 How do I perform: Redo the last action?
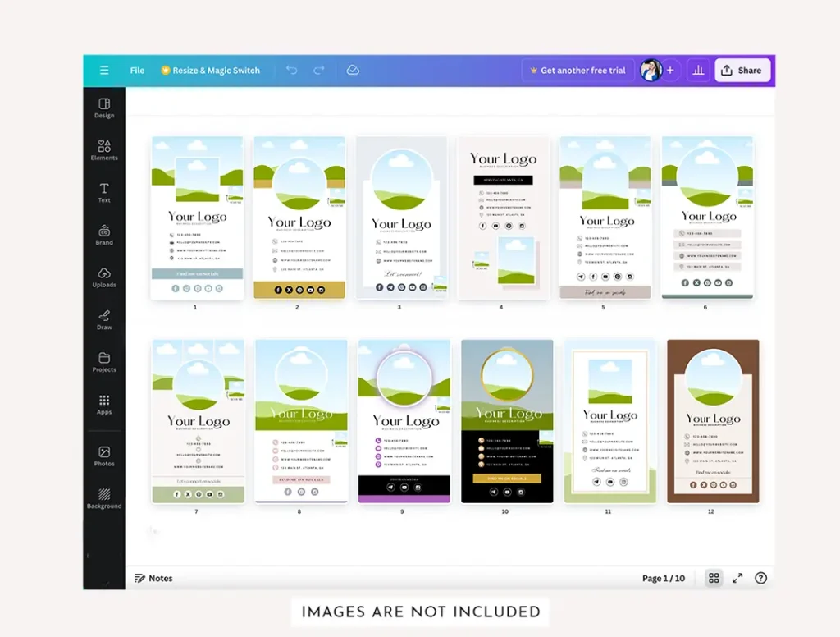[319, 71]
